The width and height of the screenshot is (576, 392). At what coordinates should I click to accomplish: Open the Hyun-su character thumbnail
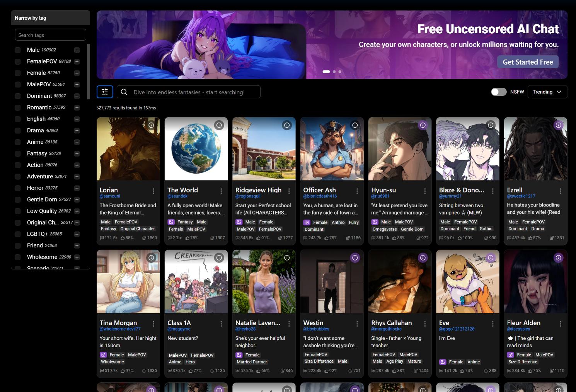point(400,149)
